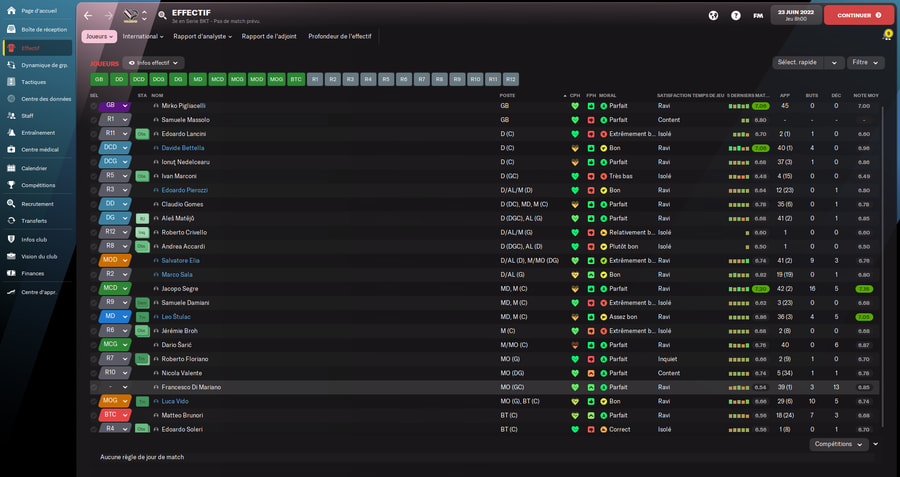The image size is (900, 477).
Task: Click the date 23 JUIN 2022 button
Action: point(796,15)
